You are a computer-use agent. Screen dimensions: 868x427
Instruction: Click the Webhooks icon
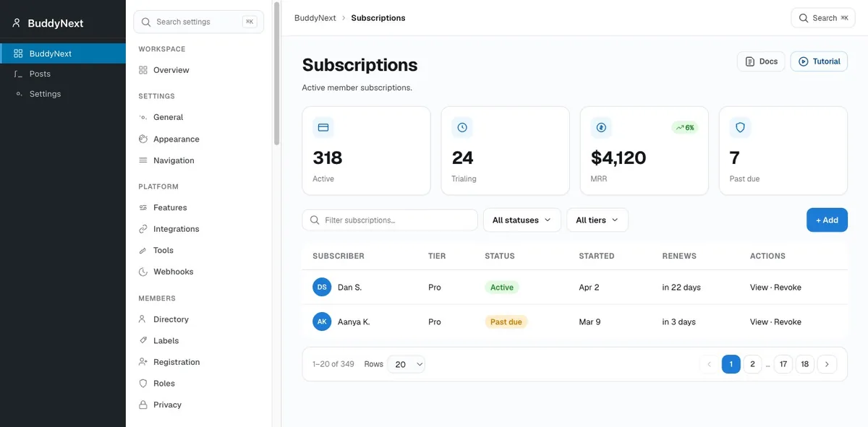coord(143,272)
